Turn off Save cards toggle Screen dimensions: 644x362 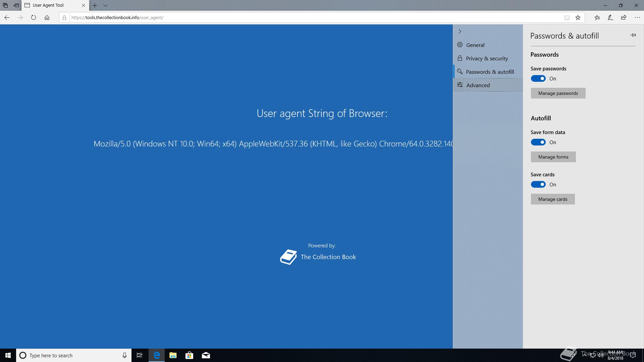(538, 184)
